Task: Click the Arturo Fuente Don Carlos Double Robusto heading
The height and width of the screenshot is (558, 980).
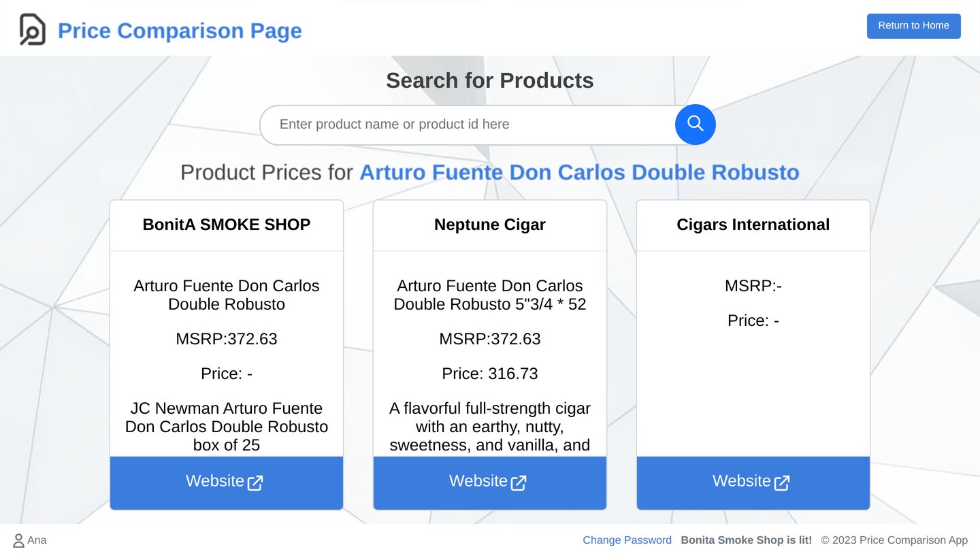Action: [579, 172]
